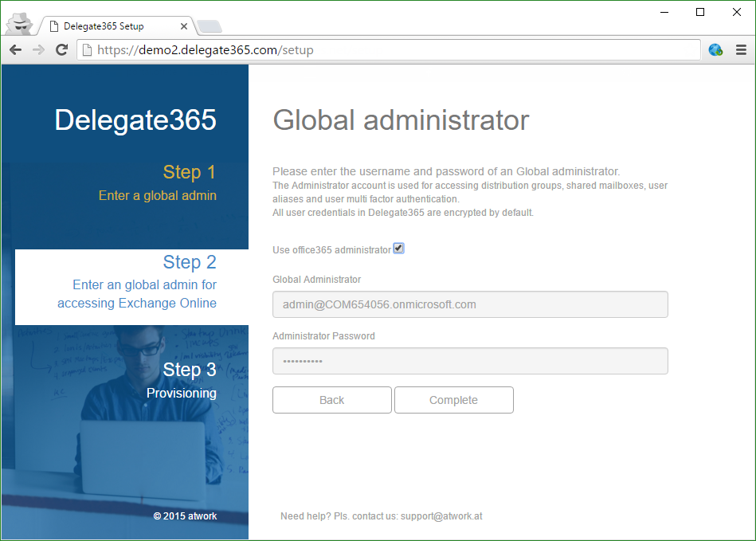Screen dimensions: 756x541
Task: Open a new browser tab
Action: coord(210,26)
